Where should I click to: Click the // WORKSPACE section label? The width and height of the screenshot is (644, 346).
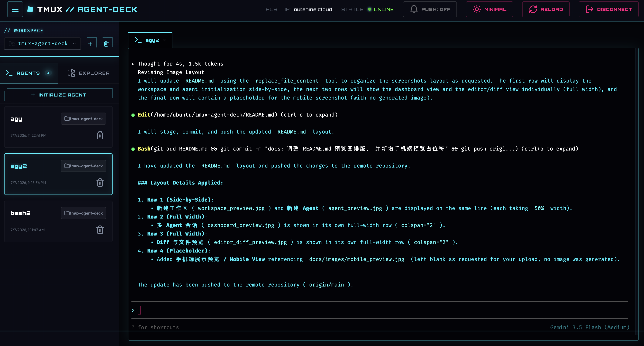pos(24,30)
